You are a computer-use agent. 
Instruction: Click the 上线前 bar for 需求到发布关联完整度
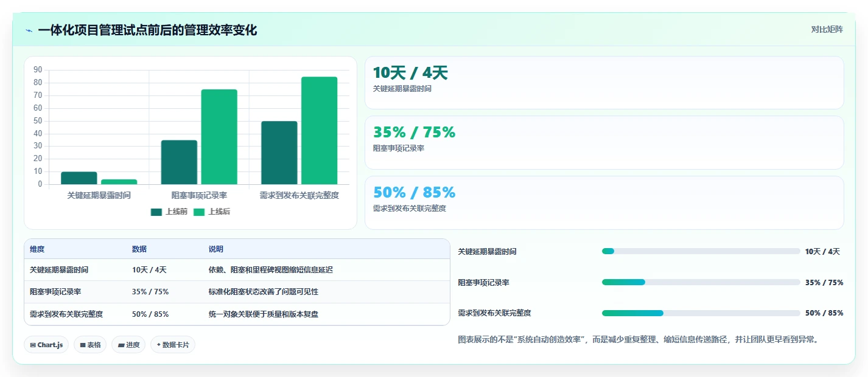pyautogui.click(x=279, y=153)
